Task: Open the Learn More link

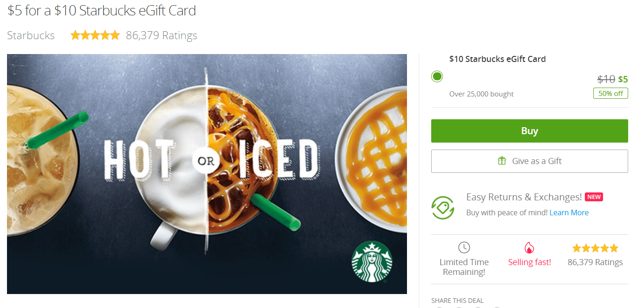Action: coord(569,212)
